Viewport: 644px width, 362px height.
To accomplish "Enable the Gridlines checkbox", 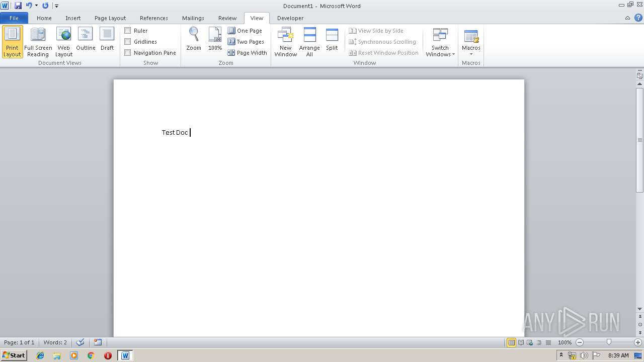I will click(128, 42).
